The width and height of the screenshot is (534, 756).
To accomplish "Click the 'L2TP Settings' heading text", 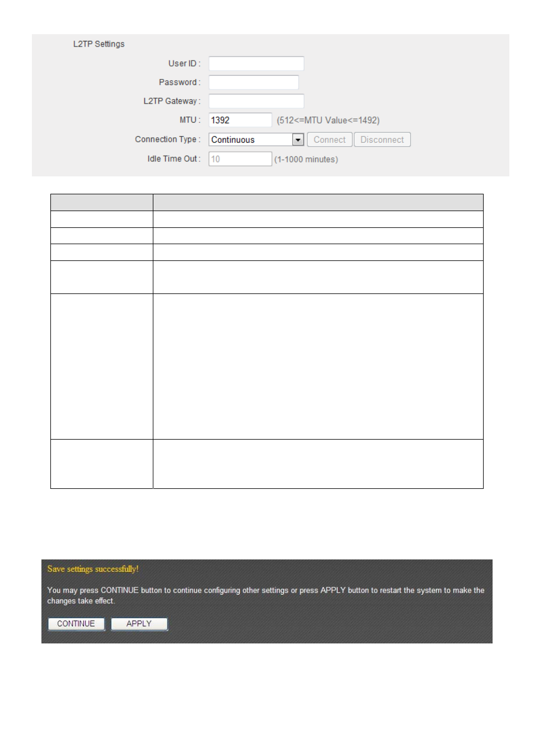I will (x=99, y=44).
